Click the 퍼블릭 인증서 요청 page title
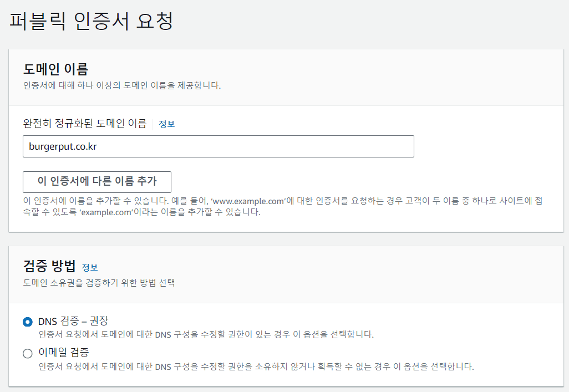The height and width of the screenshot is (392, 569). pyautogui.click(x=92, y=21)
